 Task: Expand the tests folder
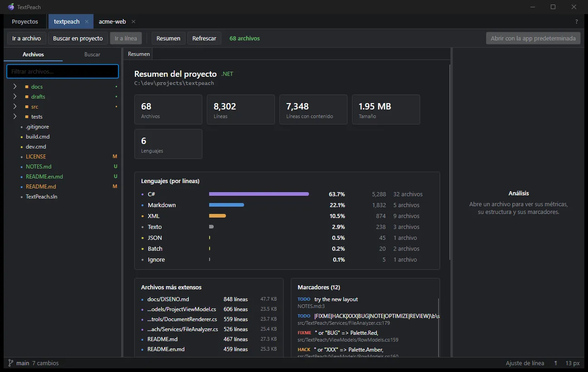tap(15, 117)
